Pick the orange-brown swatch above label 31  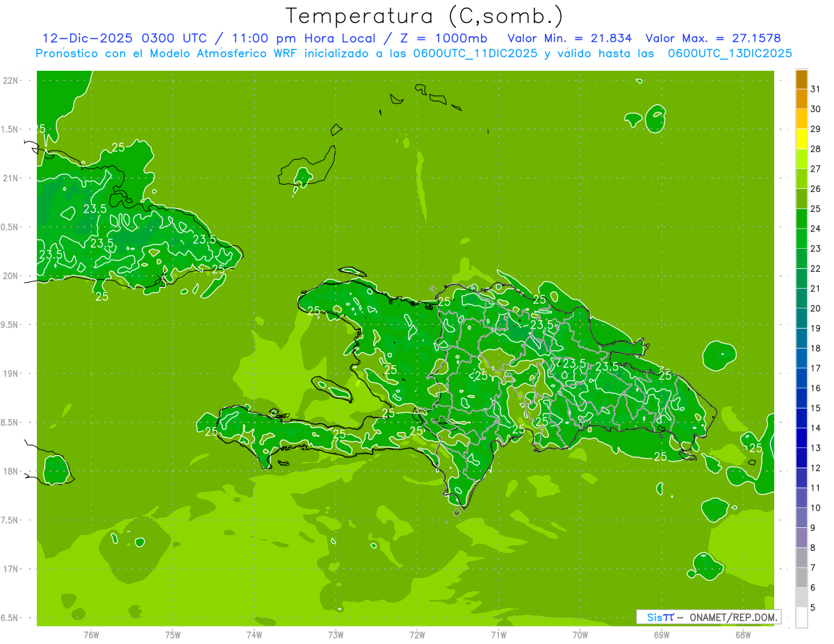[x=801, y=79]
